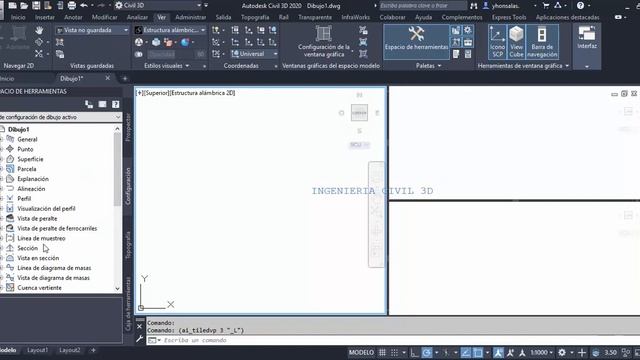
Task: Toggle object snap square icon in status bar
Action: 478,352
